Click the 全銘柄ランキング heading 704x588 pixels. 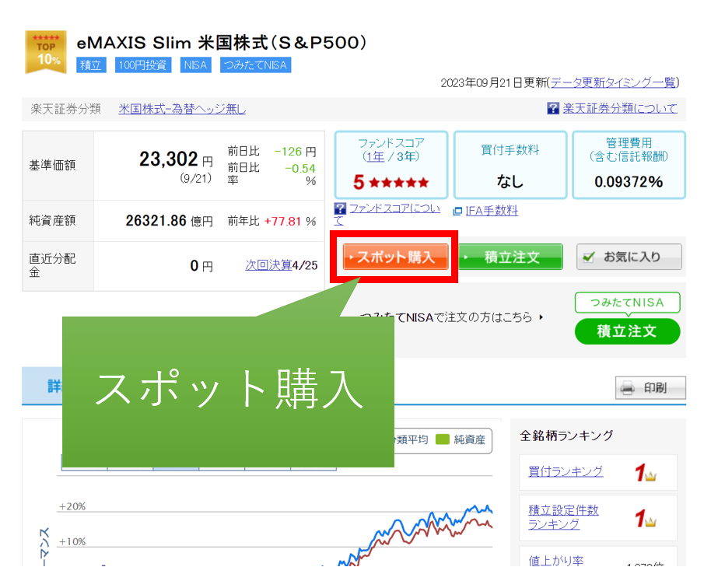[x=566, y=436]
